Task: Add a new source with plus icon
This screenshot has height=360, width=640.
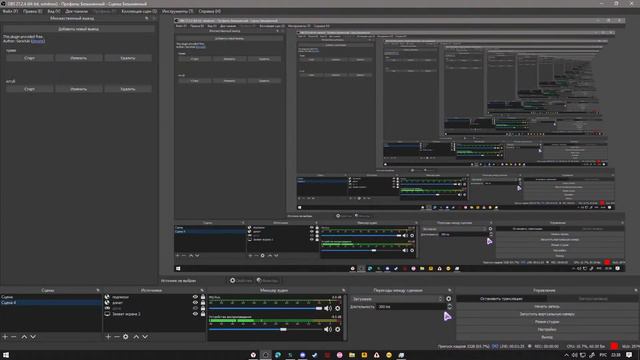Action: (108, 337)
